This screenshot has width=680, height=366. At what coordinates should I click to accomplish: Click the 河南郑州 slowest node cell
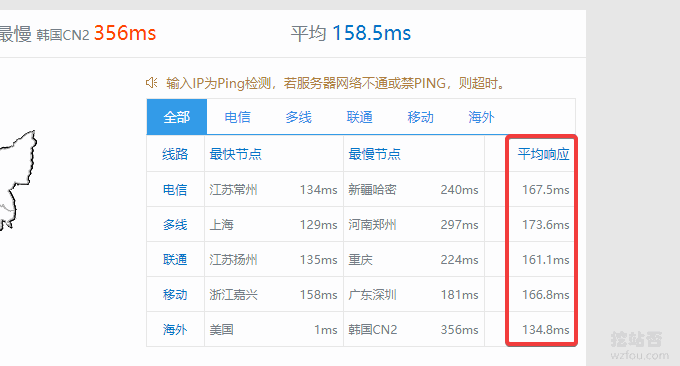point(372,225)
